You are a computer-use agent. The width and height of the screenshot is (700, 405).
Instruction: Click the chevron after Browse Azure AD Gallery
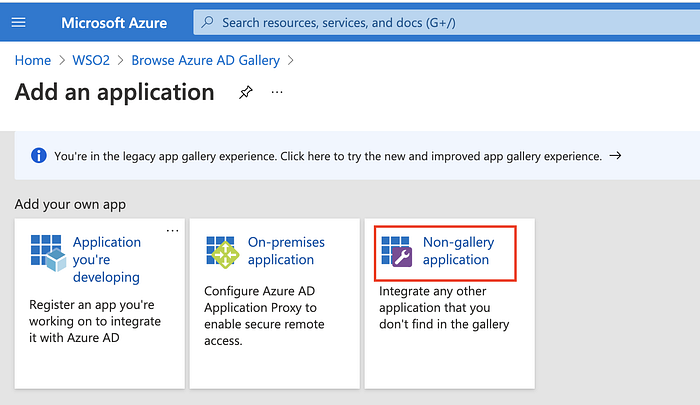click(291, 60)
